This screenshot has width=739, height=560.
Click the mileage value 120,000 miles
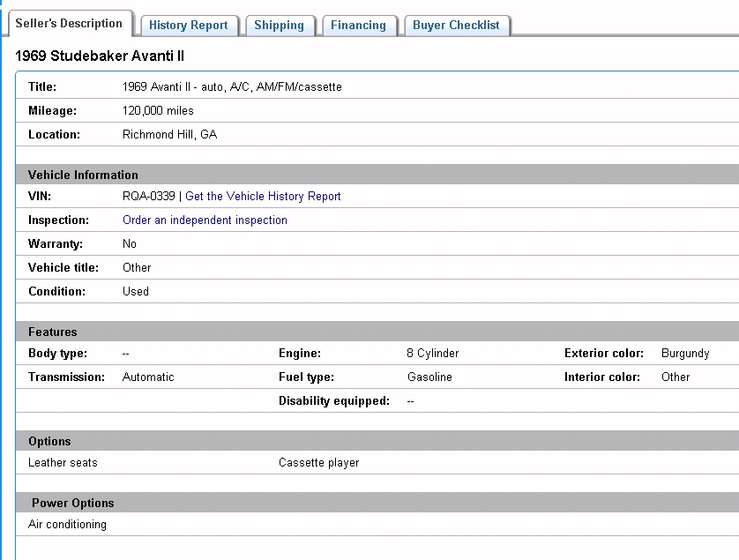(158, 111)
